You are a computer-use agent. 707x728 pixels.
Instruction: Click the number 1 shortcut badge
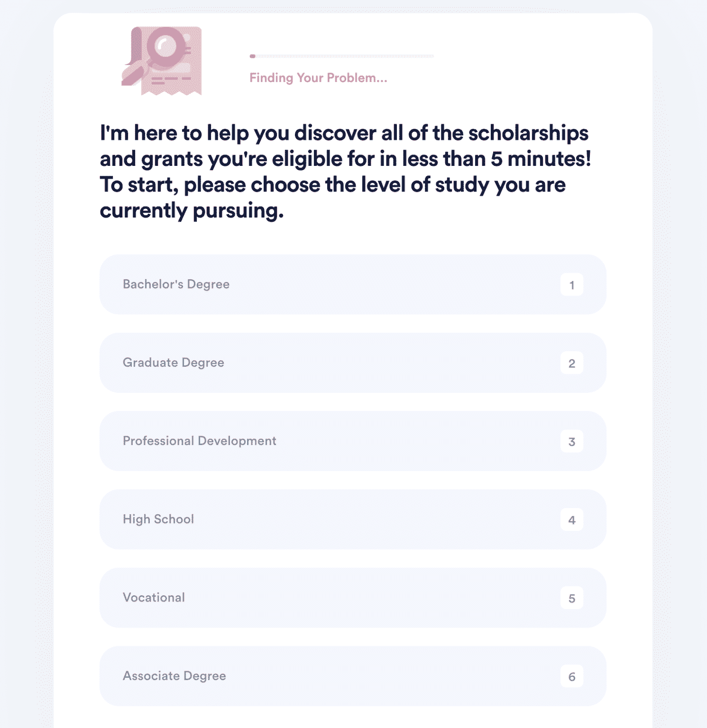(x=571, y=285)
